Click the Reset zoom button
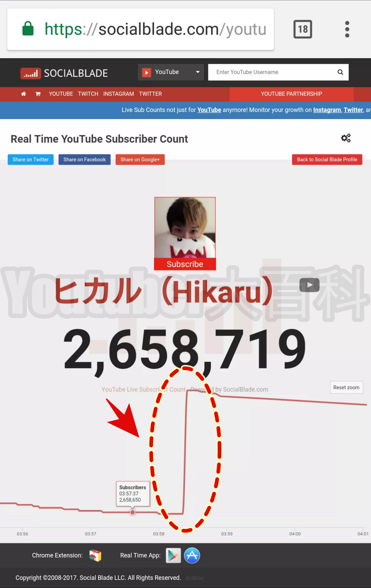Screen dimensions: 371x588 pos(346,387)
